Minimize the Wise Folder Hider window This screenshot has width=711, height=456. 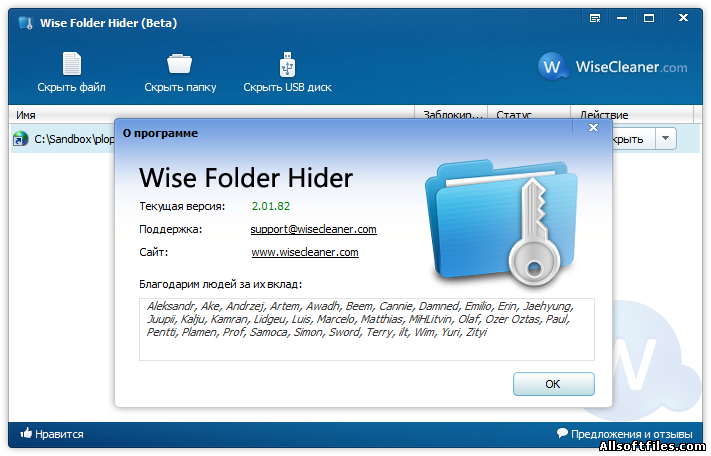click(622, 18)
